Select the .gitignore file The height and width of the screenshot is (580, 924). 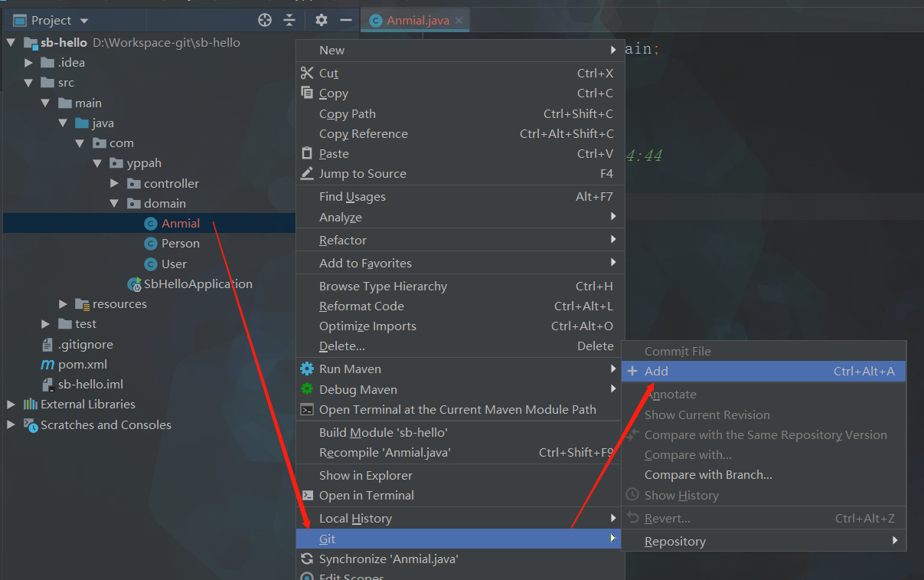pos(86,345)
